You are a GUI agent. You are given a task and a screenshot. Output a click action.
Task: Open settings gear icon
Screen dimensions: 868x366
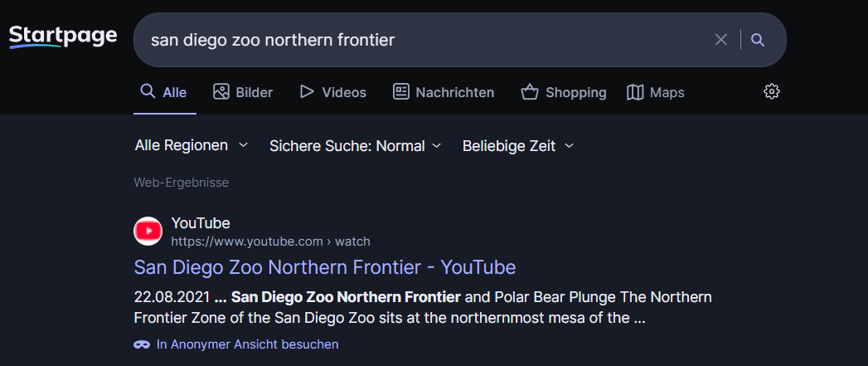(772, 92)
